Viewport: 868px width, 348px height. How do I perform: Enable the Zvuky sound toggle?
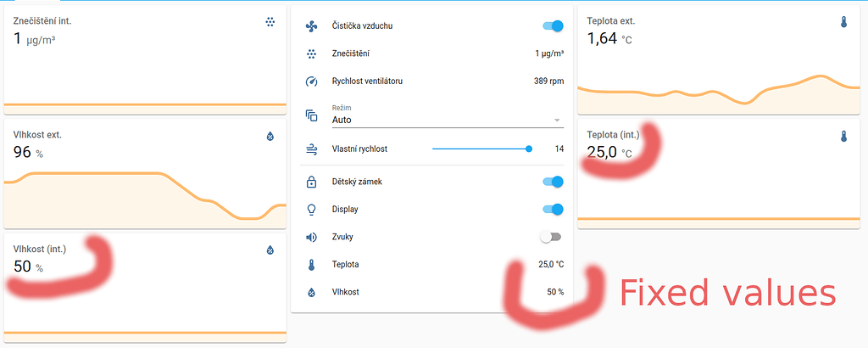click(x=551, y=237)
